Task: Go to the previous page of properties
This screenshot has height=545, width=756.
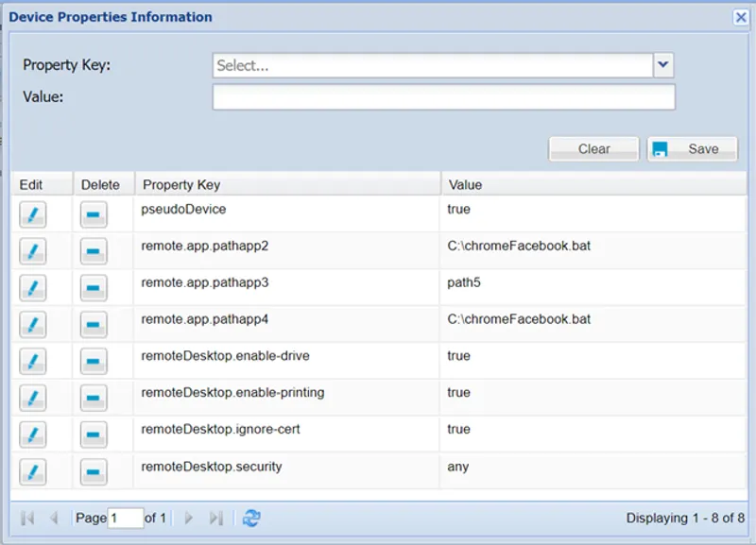Action: 54,518
